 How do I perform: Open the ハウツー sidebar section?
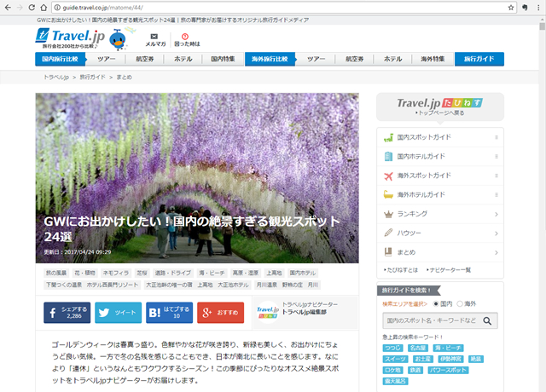[439, 233]
